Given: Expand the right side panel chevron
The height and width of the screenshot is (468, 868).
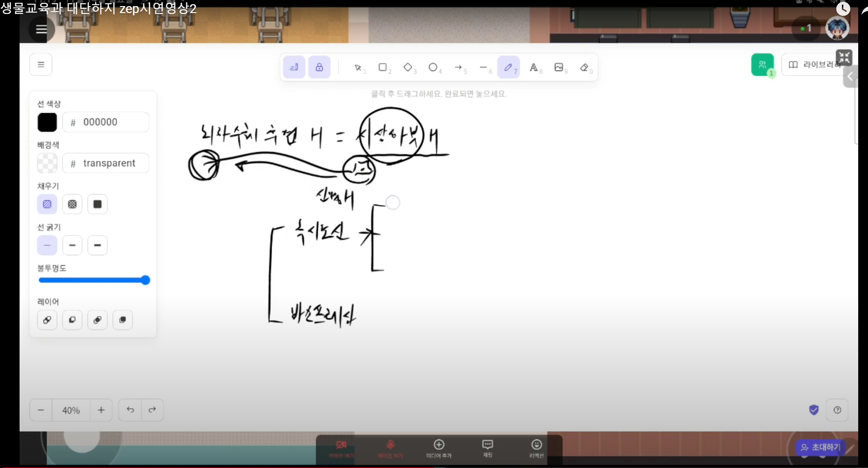Looking at the screenshot, I should 850,77.
